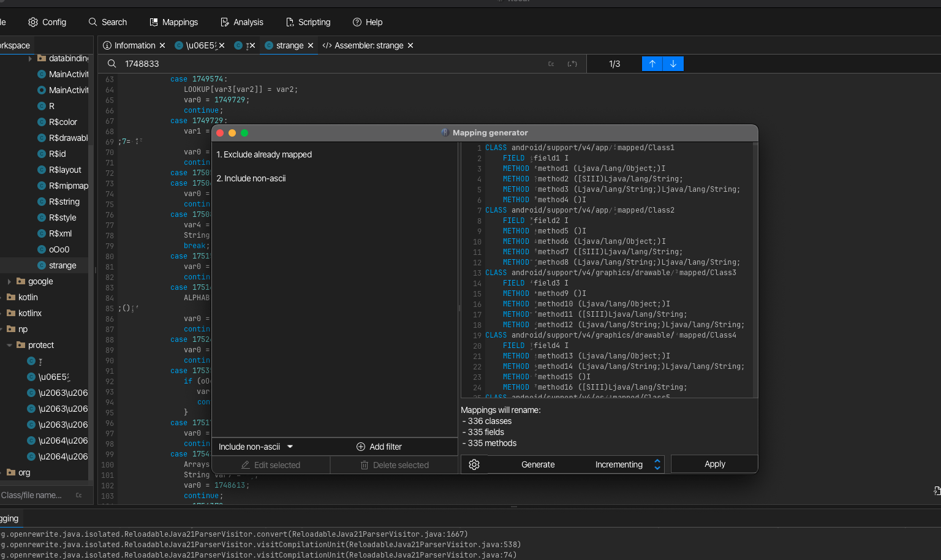Toggle regex matching in editor search bar
Image resolution: width=941 pixels, height=560 pixels.
tap(572, 64)
